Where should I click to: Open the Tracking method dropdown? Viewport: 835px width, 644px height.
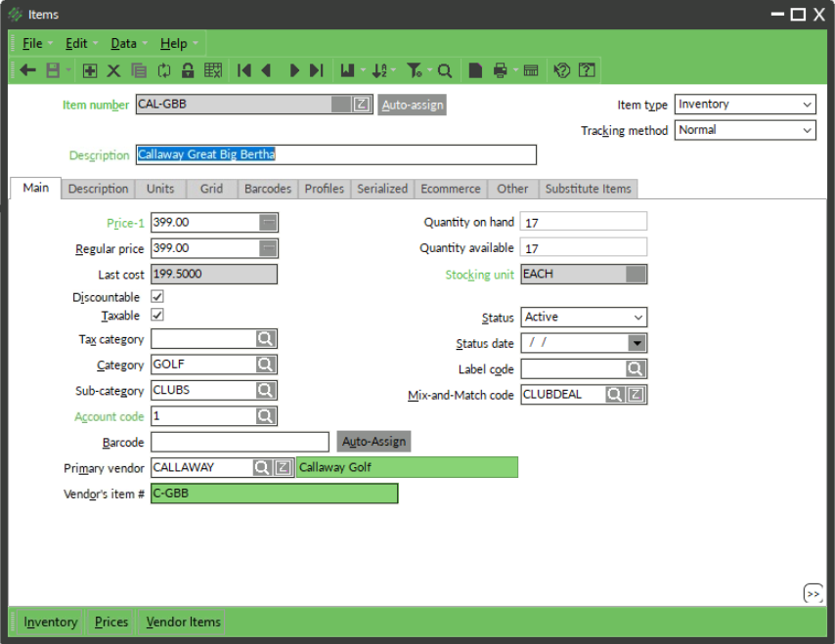[745, 130]
